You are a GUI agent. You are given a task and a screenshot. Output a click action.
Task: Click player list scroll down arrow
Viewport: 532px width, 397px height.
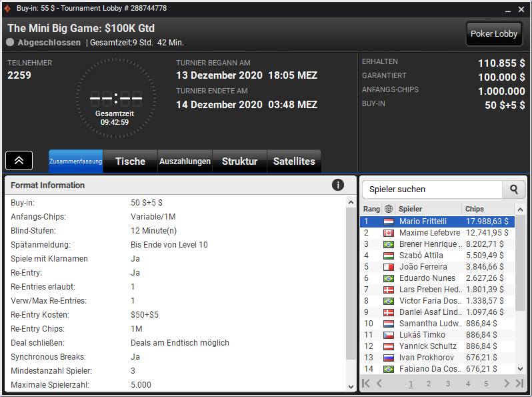pos(520,369)
